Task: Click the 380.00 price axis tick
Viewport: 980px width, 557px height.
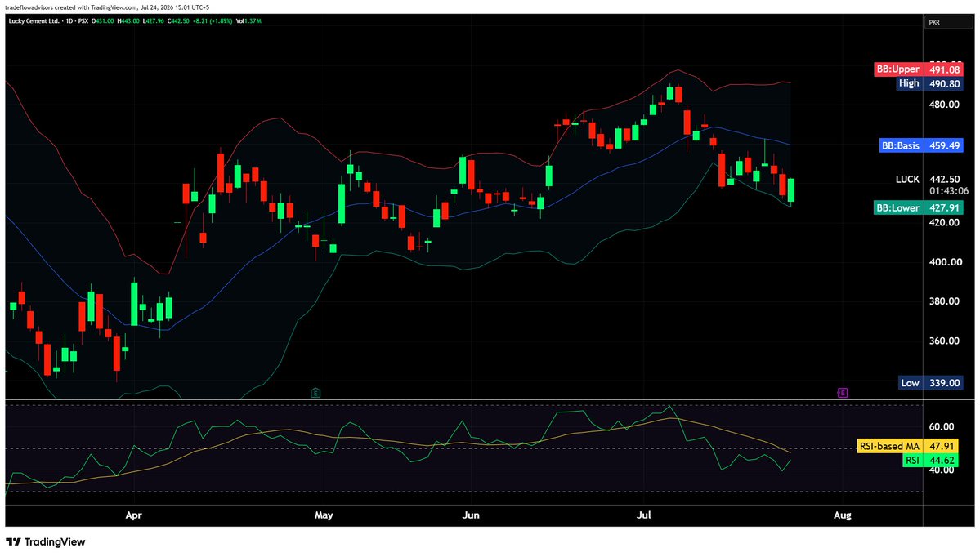Action: pos(944,301)
